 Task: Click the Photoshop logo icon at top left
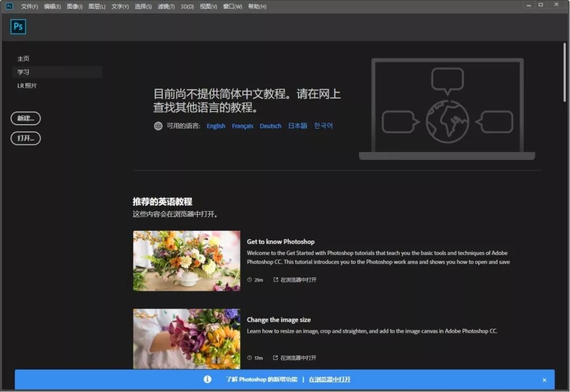(18, 26)
